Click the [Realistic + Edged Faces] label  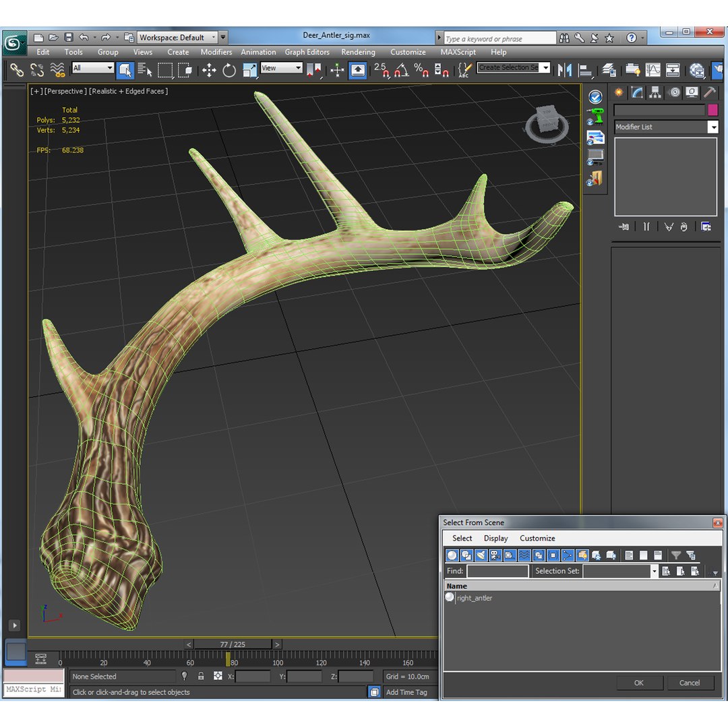[x=128, y=92]
